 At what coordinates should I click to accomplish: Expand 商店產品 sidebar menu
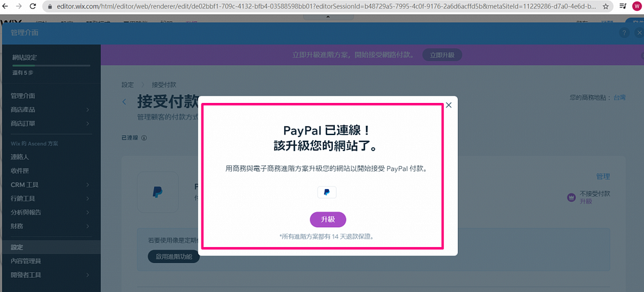point(50,109)
